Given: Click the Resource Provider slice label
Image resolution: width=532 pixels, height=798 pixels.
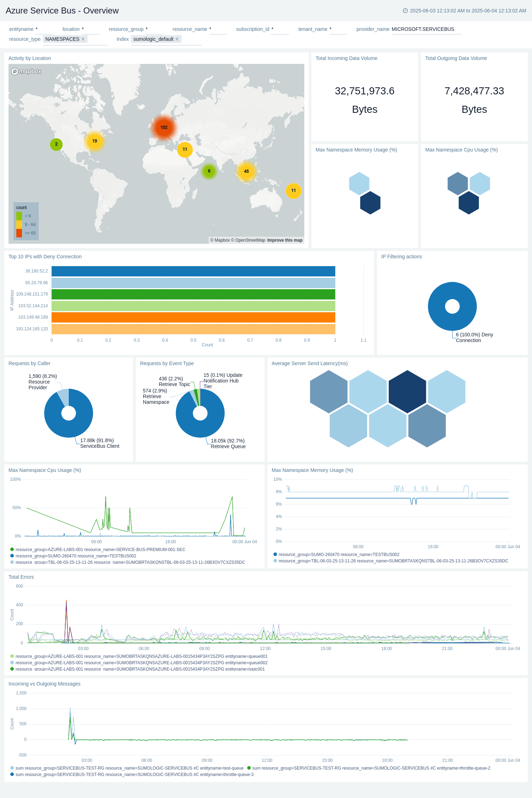Looking at the screenshot, I should pos(43,382).
